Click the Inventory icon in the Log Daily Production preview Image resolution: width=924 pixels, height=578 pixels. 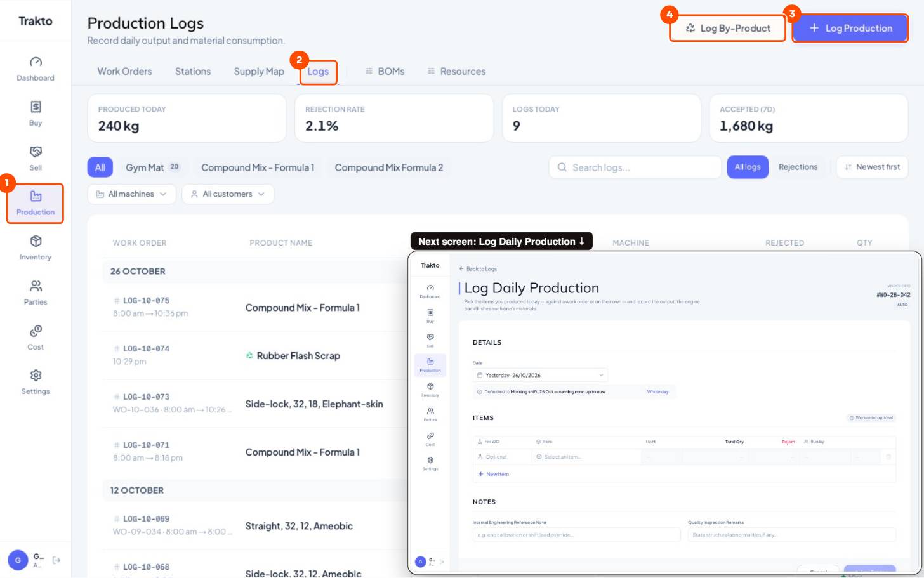click(x=430, y=386)
